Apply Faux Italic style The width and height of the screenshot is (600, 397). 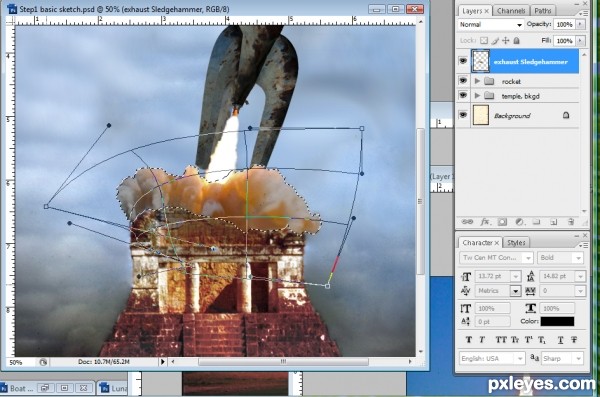tap(482, 340)
